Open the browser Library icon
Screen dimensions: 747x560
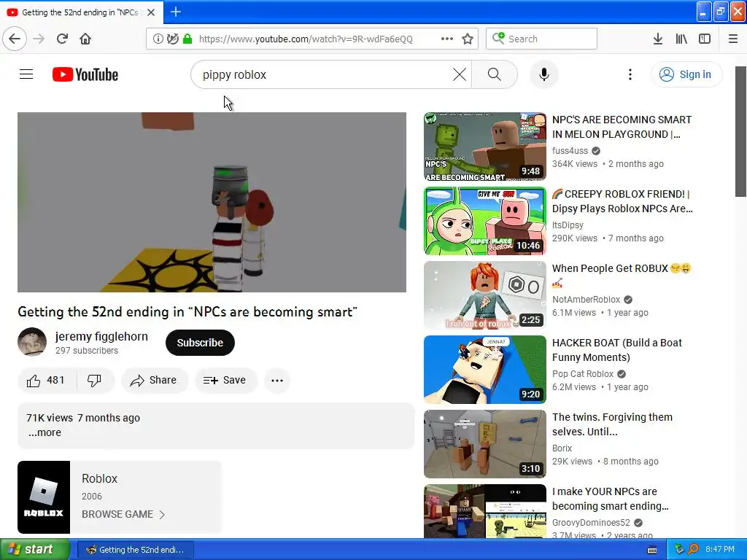click(x=681, y=39)
